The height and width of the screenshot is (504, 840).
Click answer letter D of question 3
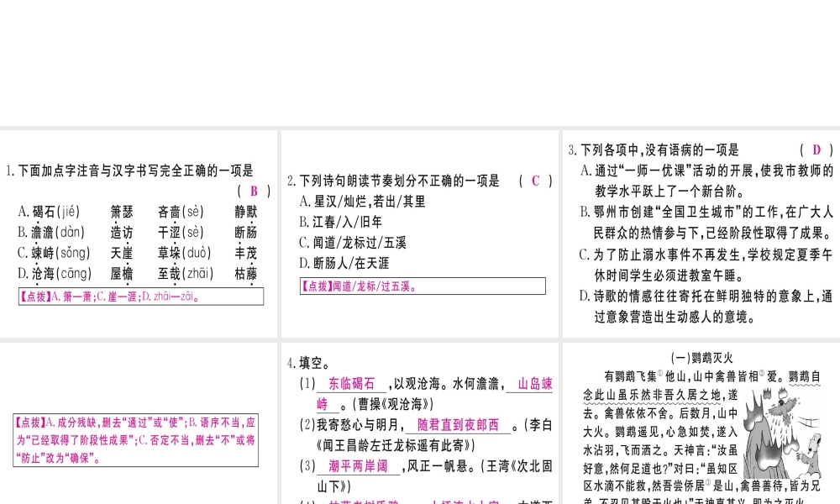coord(816,150)
